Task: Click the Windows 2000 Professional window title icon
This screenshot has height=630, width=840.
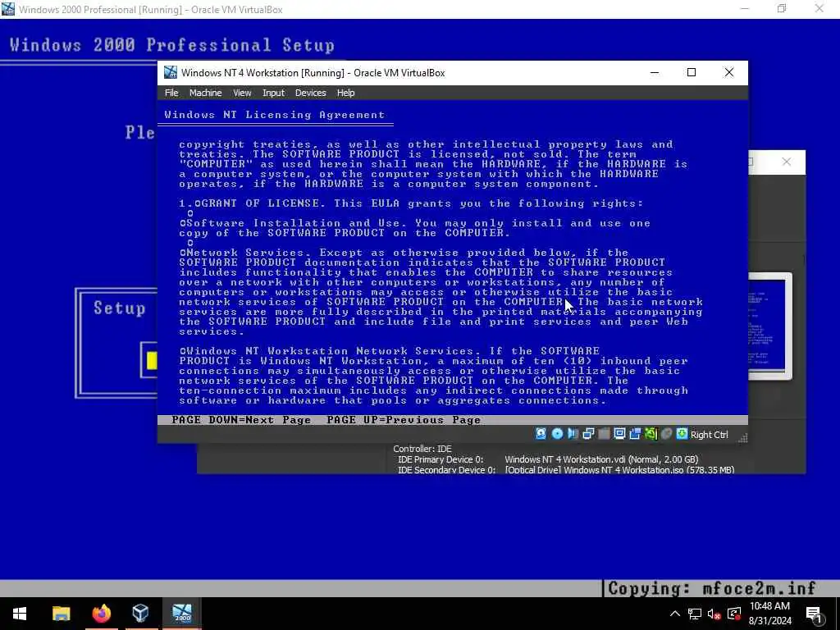Action: point(7,8)
